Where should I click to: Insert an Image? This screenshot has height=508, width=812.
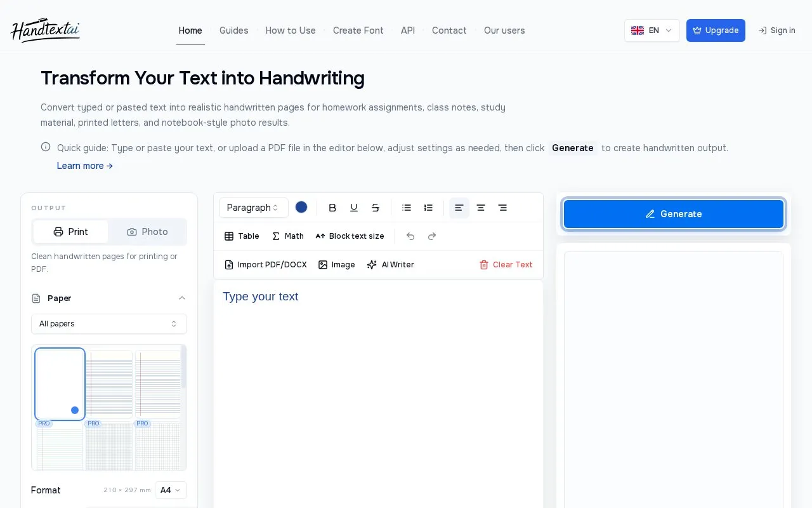(337, 265)
